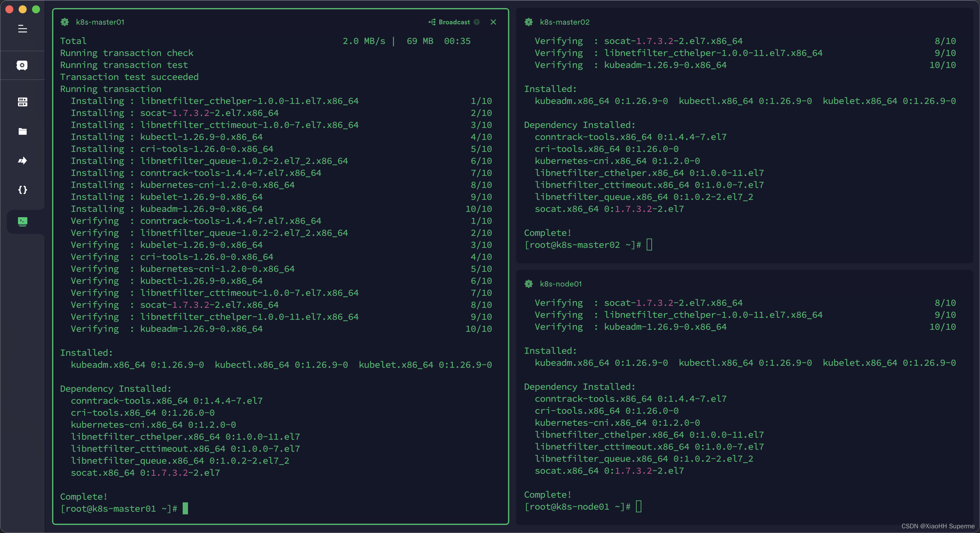Viewport: 980px width, 533px height.
Task: Click 'Installing : kubectl-1.26.9-0.x86_64' line
Action: (x=281, y=137)
